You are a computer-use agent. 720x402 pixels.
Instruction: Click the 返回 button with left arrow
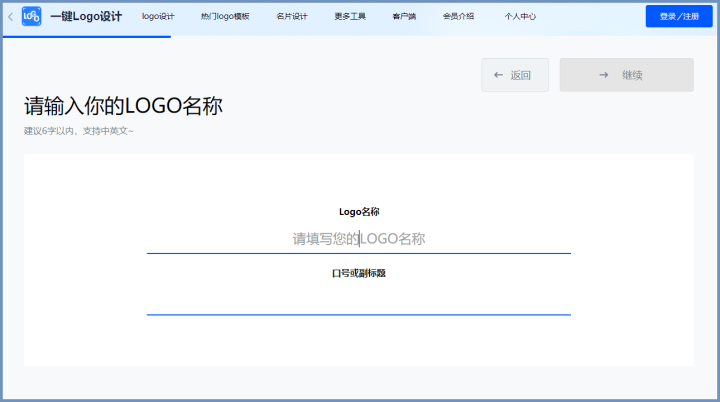point(515,75)
